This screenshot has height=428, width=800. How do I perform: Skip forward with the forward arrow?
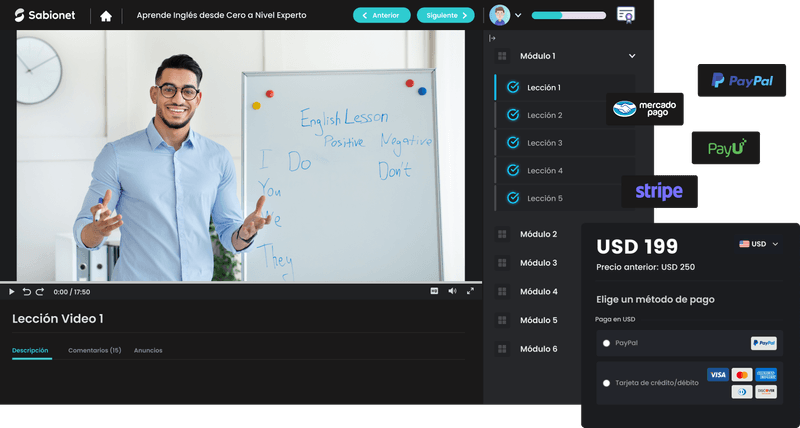pos(40,292)
